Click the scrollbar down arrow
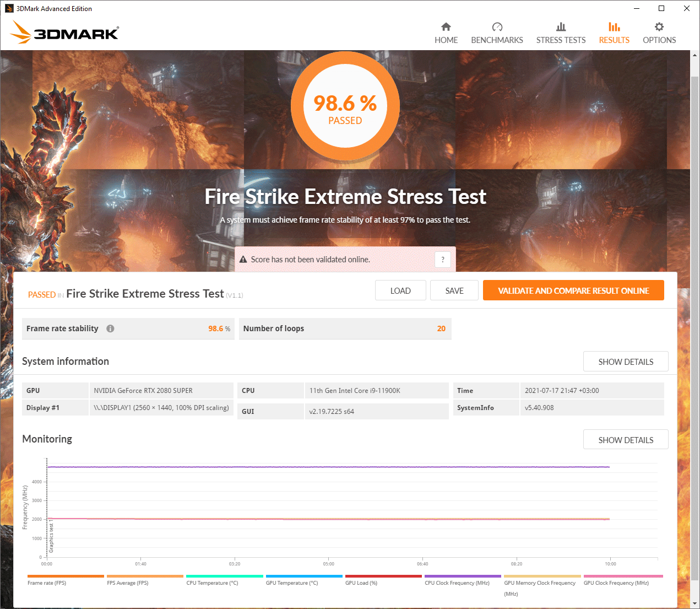This screenshot has width=700, height=609. coord(695,604)
